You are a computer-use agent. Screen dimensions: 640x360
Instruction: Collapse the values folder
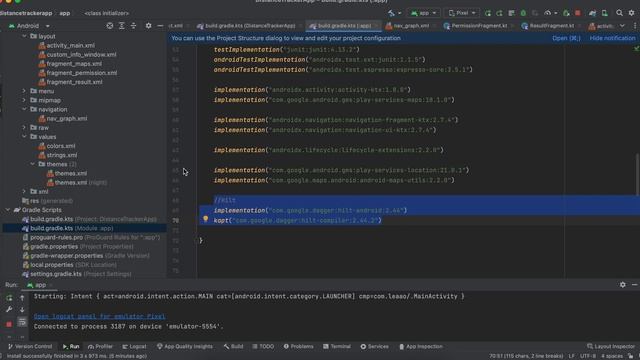click(x=24, y=137)
